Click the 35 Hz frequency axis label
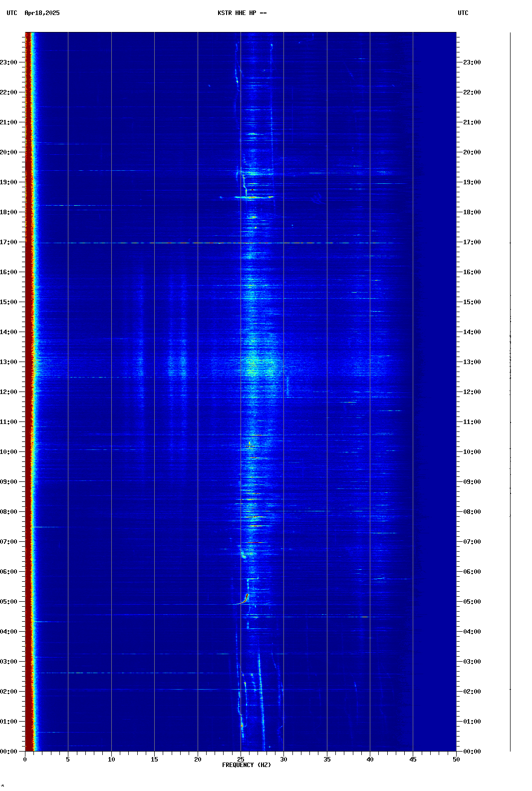This screenshot has width=532, height=791. [327, 760]
